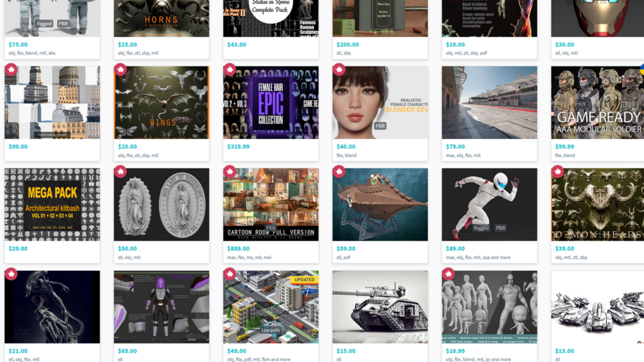The width and height of the screenshot is (644, 362).
Task: Click red badge on medallion relief thumbnail
Action: (120, 172)
